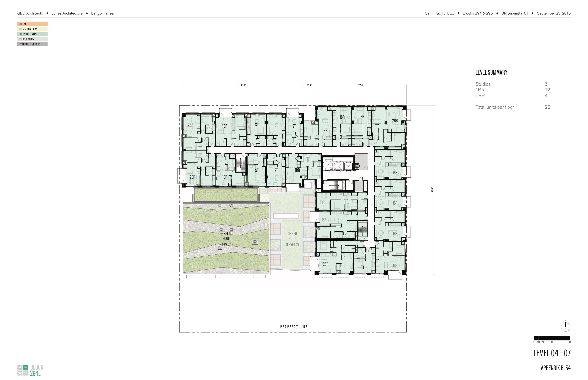
Task: Click the Property Line label
Action: click(x=294, y=327)
